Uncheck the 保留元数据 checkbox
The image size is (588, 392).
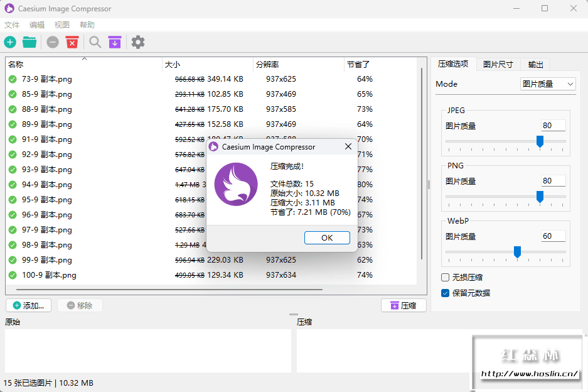(x=445, y=293)
